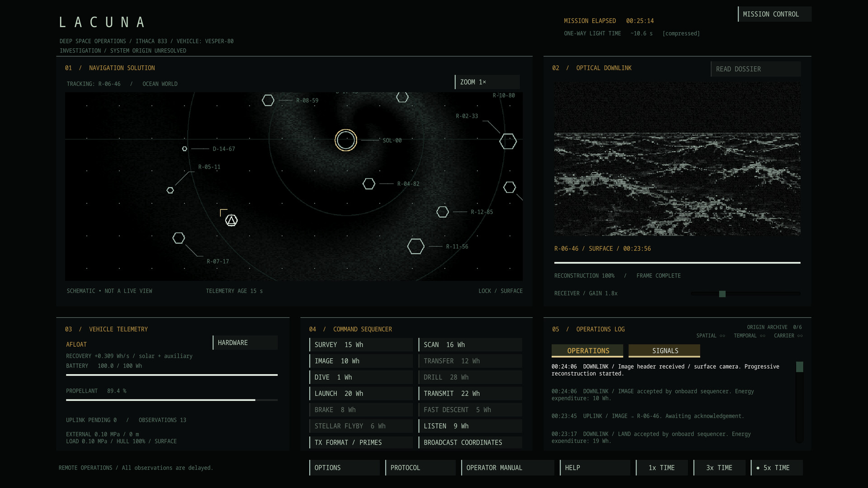Select hexagon marker left of R-10-80 label

pos(402,97)
